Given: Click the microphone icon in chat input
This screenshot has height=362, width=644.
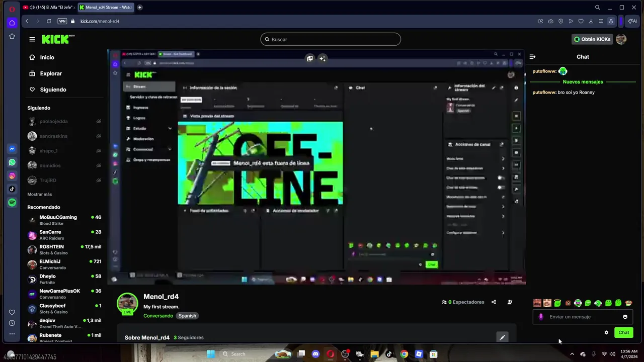Looking at the screenshot, I should click(x=541, y=317).
